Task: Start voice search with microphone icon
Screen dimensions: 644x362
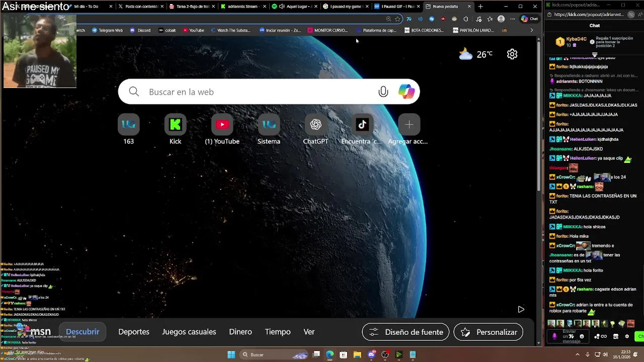Action: (383, 92)
